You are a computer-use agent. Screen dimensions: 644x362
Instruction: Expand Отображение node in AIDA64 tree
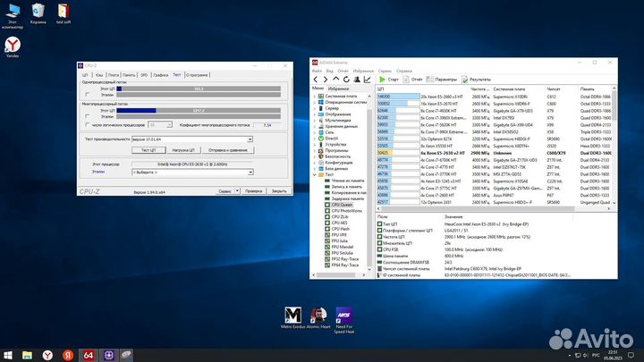pyautogui.click(x=315, y=114)
